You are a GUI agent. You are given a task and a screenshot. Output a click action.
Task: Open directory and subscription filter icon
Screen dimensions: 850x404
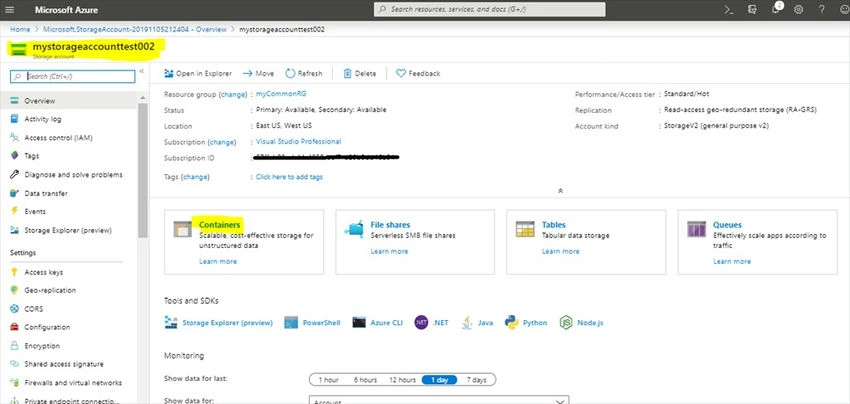(x=752, y=10)
